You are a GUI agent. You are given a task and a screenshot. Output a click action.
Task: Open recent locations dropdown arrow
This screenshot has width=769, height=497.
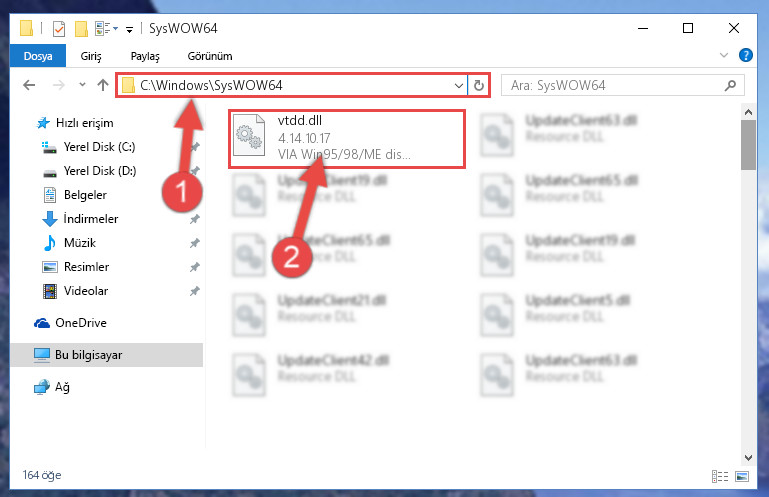[82, 85]
